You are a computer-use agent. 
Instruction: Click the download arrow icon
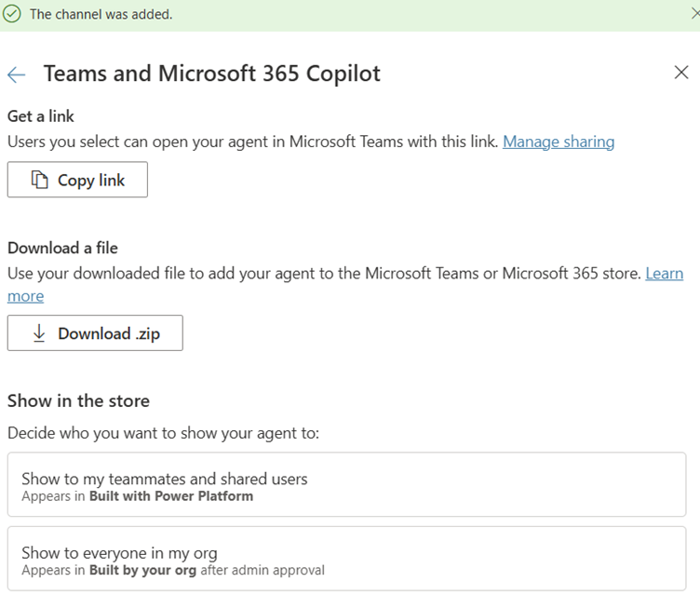click(39, 333)
